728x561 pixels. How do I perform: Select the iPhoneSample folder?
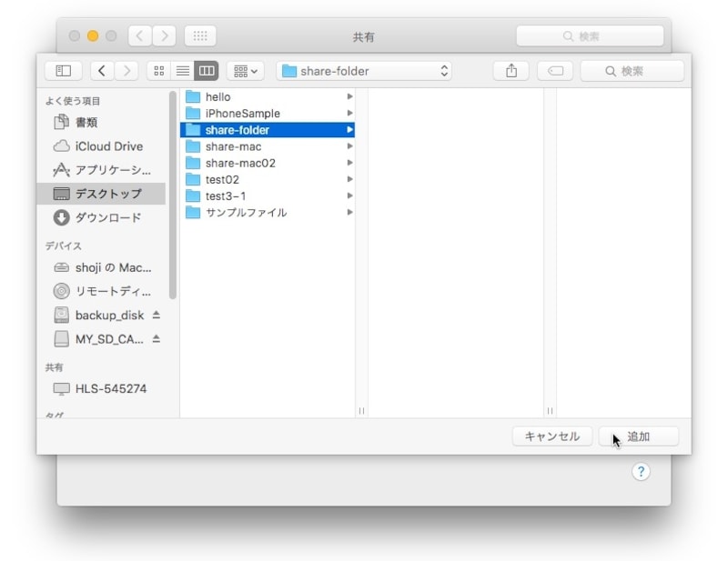pos(242,114)
